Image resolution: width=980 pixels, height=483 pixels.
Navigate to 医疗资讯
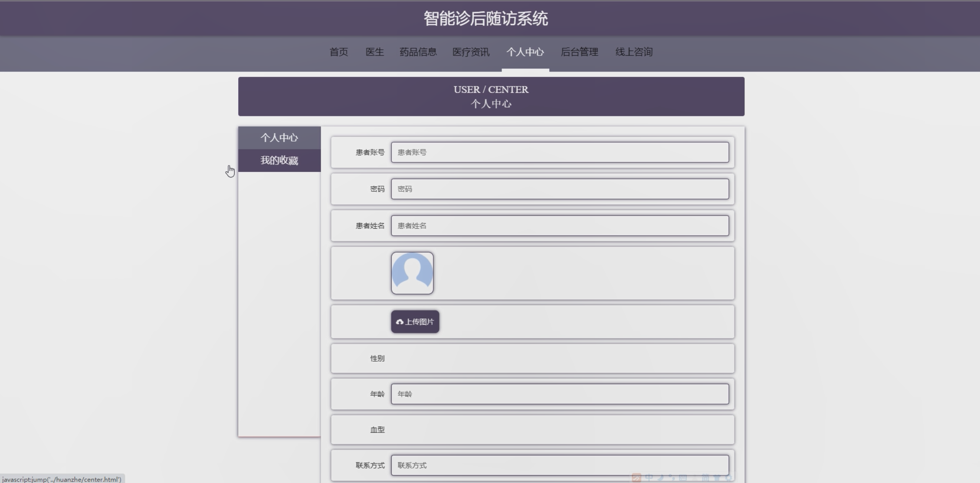tap(471, 52)
